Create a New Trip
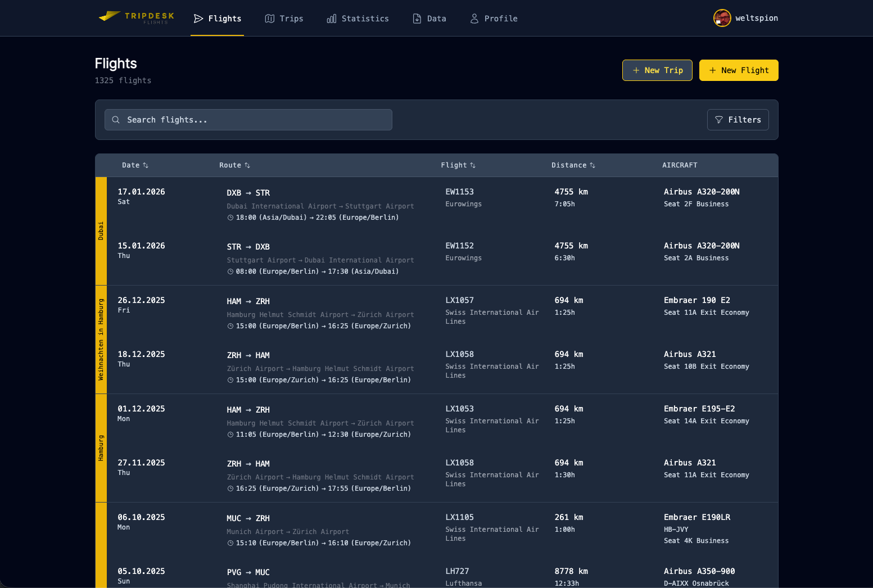Viewport: 873px width, 588px height. [x=657, y=70]
